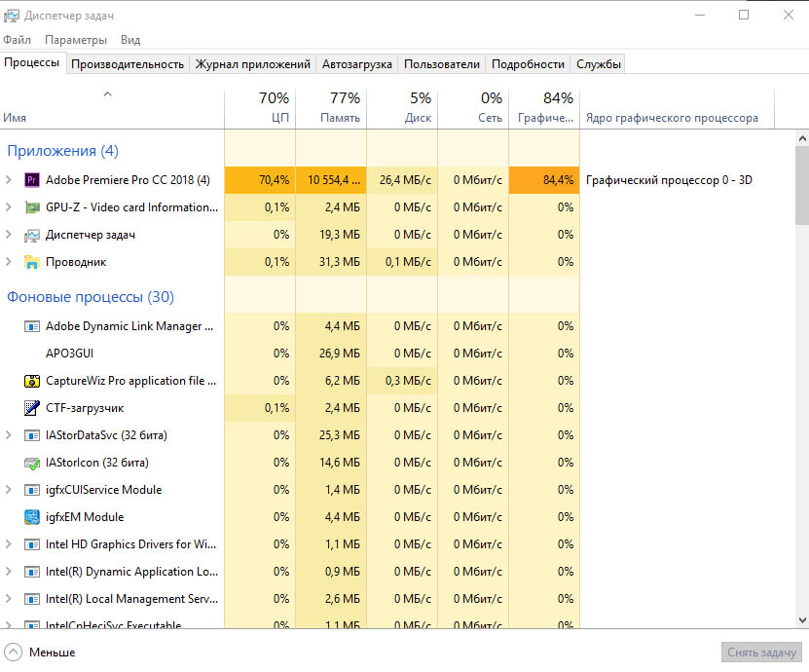
Task: Switch to the Журнал приложений tab
Action: pos(253,64)
